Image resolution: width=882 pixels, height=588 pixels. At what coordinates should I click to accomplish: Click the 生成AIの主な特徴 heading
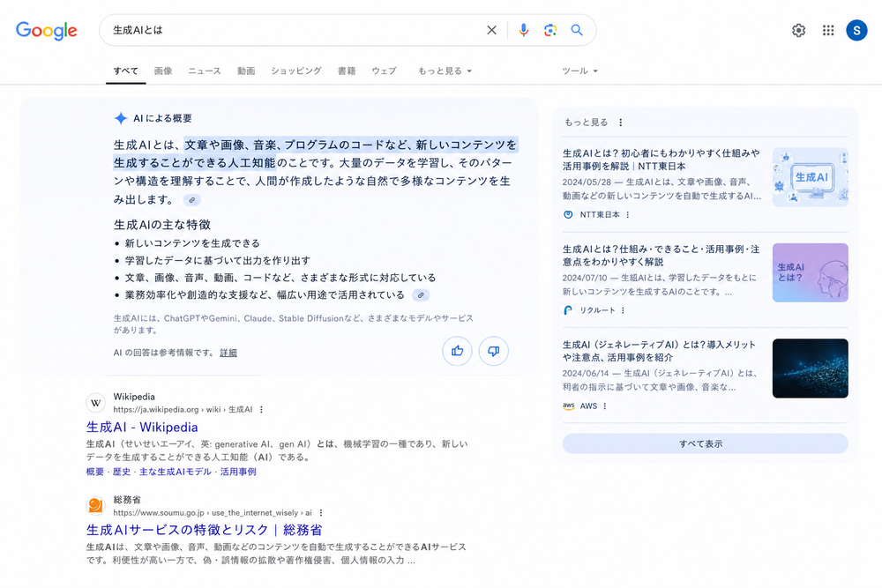(162, 225)
